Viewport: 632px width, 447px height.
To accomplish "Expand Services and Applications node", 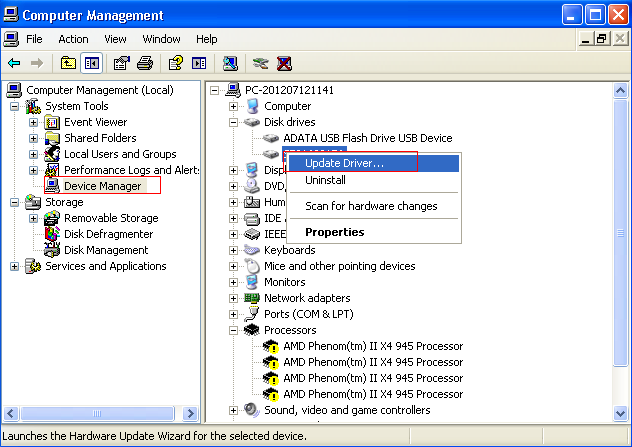I will [x=14, y=266].
